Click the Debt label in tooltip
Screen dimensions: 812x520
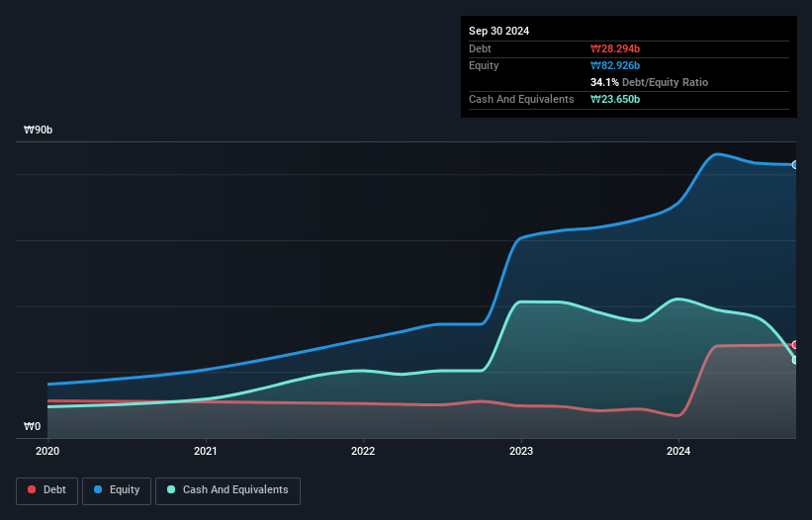pos(480,48)
